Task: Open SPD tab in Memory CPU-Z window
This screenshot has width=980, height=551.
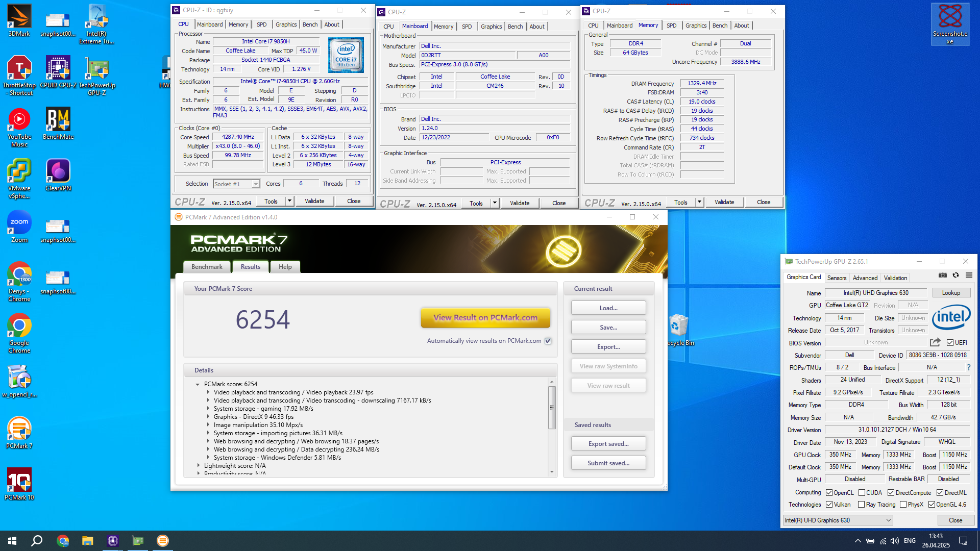Action: (671, 26)
